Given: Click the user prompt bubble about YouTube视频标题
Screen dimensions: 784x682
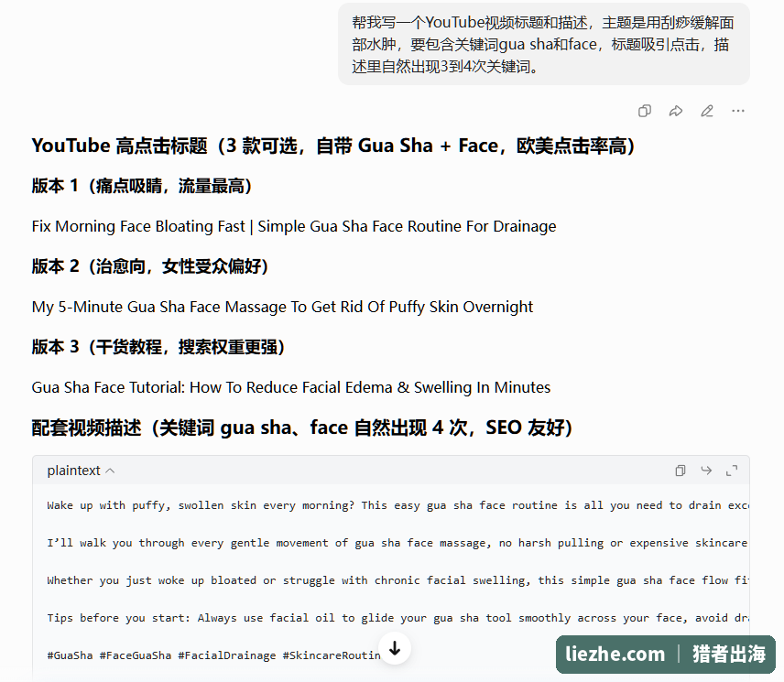Looking at the screenshot, I should click(543, 44).
